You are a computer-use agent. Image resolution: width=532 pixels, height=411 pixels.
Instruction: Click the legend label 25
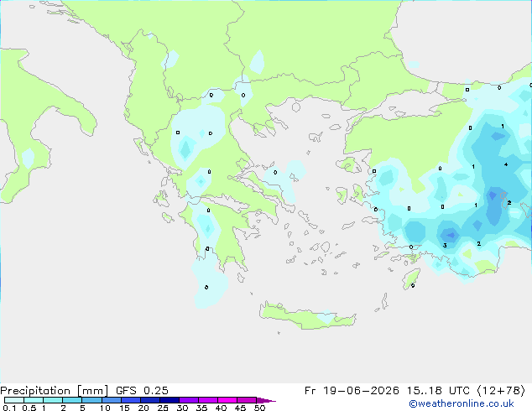click(x=163, y=408)
